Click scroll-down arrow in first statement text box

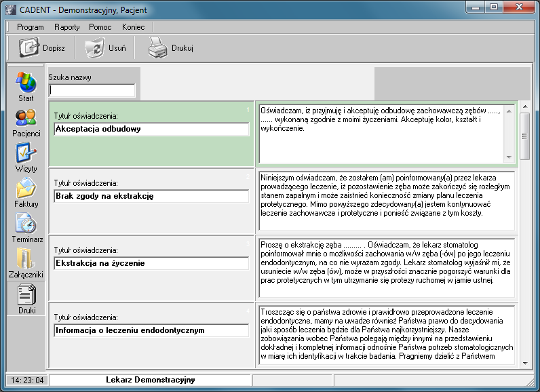(x=509, y=157)
